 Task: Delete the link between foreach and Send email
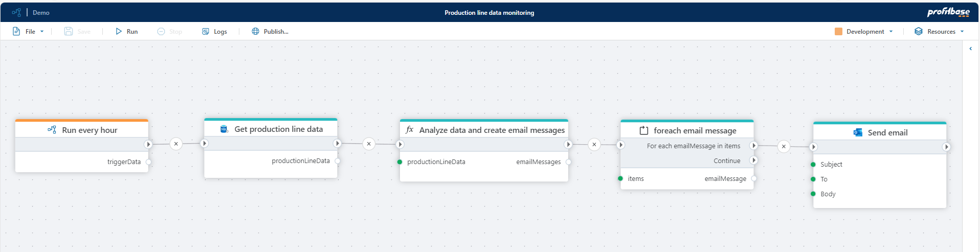click(784, 146)
